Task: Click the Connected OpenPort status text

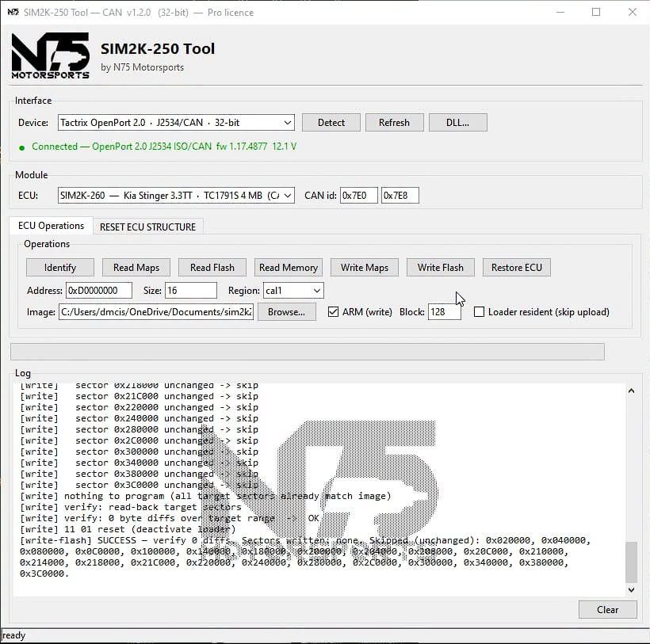Action: pos(164,147)
